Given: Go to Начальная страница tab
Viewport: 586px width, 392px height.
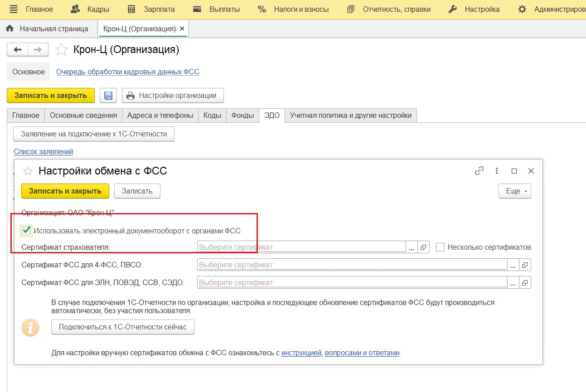Looking at the screenshot, I should pos(47,29).
